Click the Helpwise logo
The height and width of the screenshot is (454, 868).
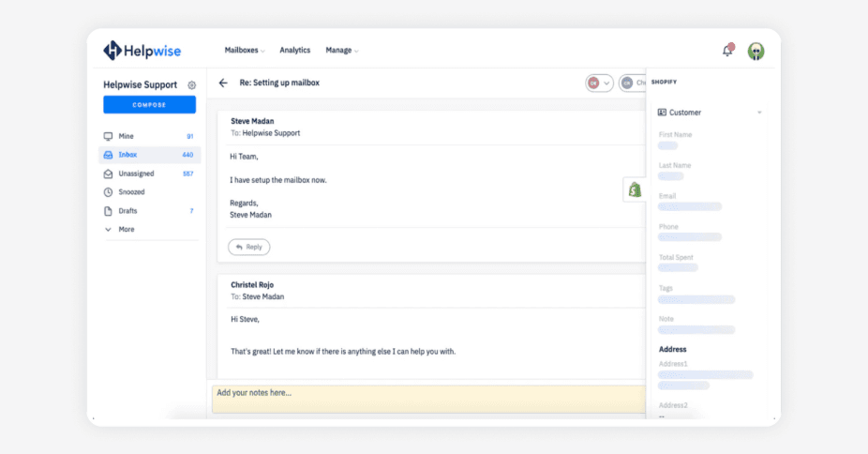point(142,51)
